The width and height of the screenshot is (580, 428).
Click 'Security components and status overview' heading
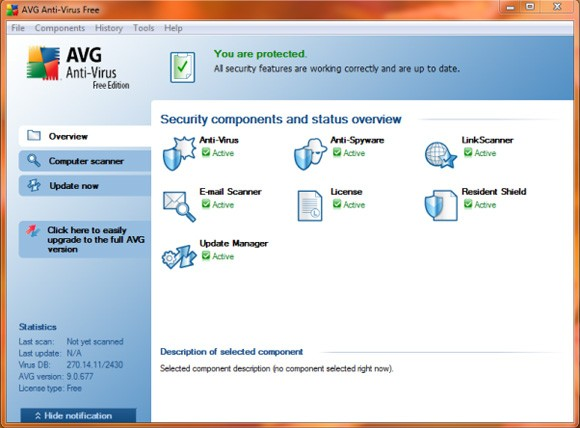point(281,119)
